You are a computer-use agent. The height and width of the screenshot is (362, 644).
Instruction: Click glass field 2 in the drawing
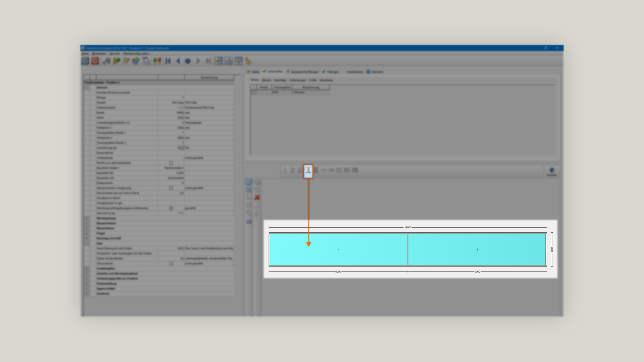tap(477, 249)
